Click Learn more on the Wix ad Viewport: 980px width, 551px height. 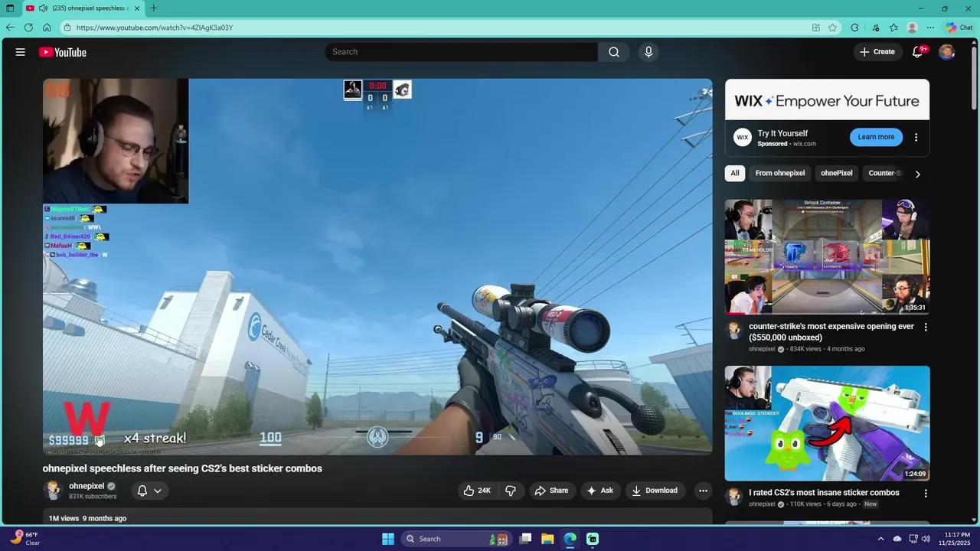(x=876, y=137)
